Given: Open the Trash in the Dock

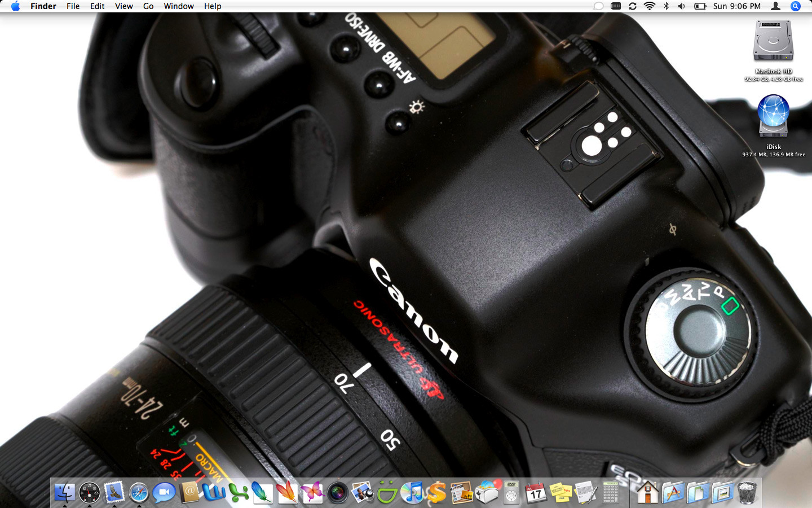Looking at the screenshot, I should [747, 493].
